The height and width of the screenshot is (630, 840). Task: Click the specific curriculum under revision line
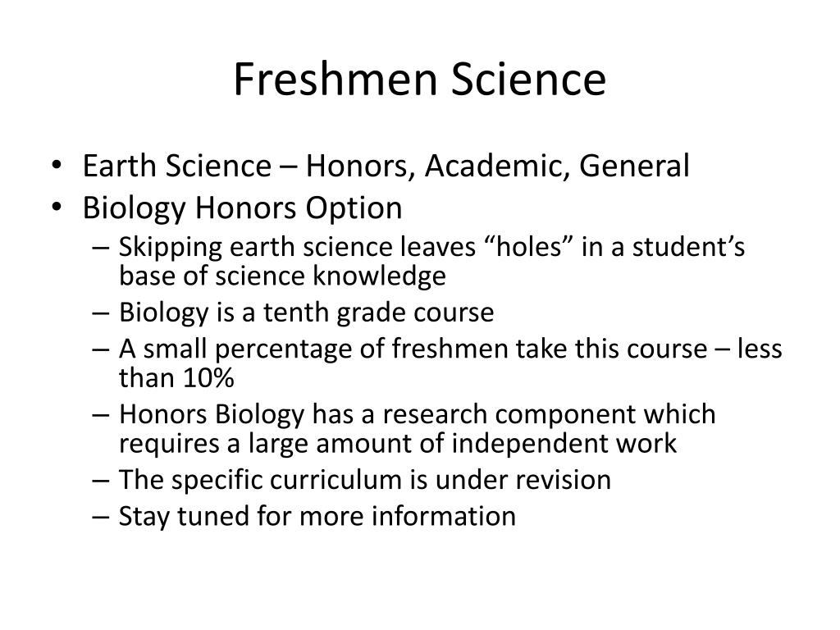[364, 480]
